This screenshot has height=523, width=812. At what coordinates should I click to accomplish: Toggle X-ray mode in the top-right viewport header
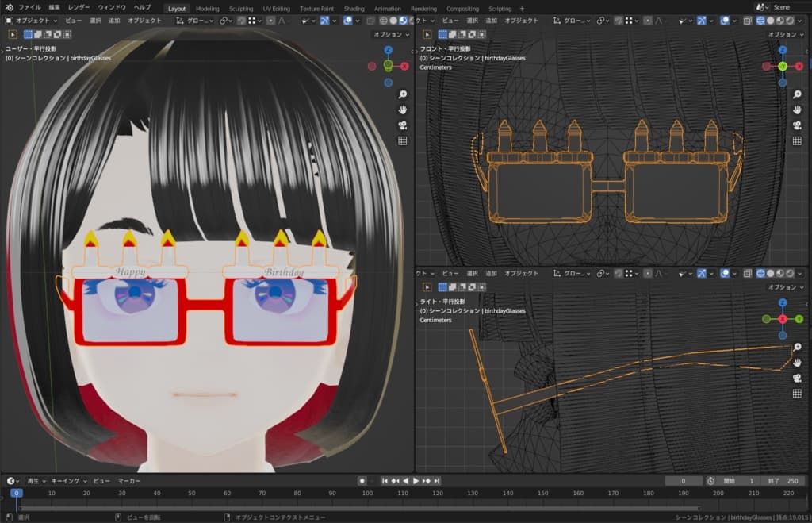point(748,21)
